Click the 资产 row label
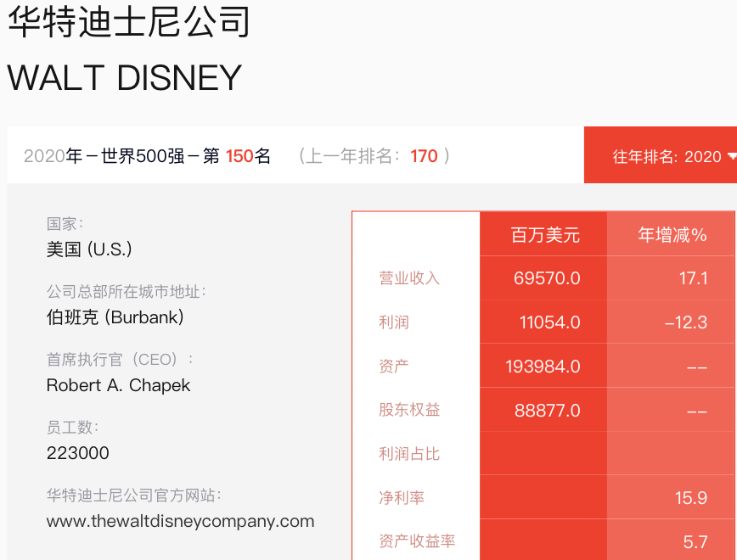 [x=394, y=366]
